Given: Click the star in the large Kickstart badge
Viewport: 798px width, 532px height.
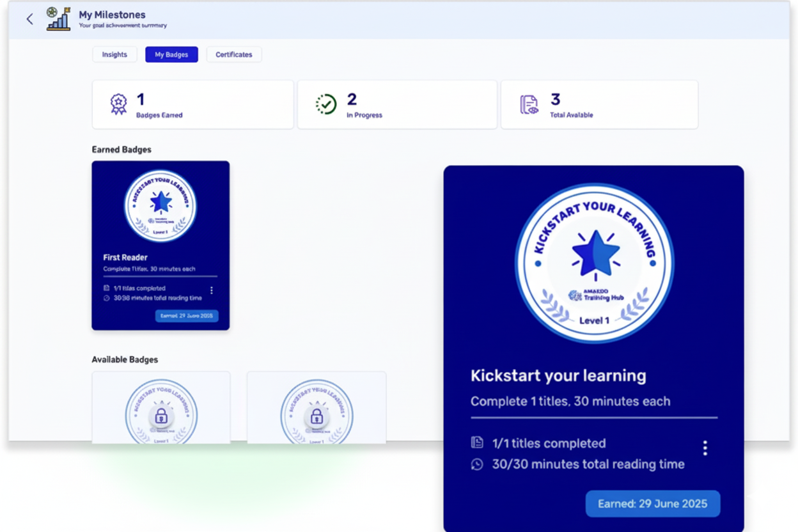Looking at the screenshot, I should tap(595, 253).
